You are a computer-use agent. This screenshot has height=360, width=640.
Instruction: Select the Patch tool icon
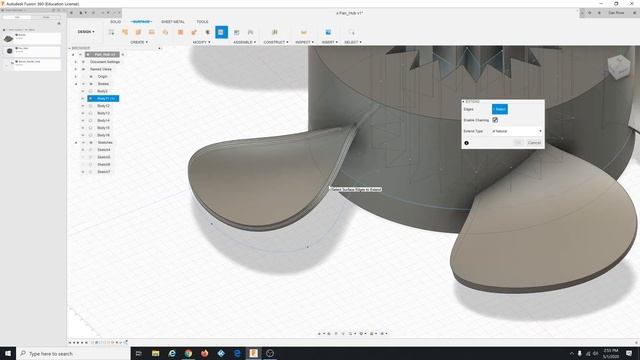click(180, 32)
